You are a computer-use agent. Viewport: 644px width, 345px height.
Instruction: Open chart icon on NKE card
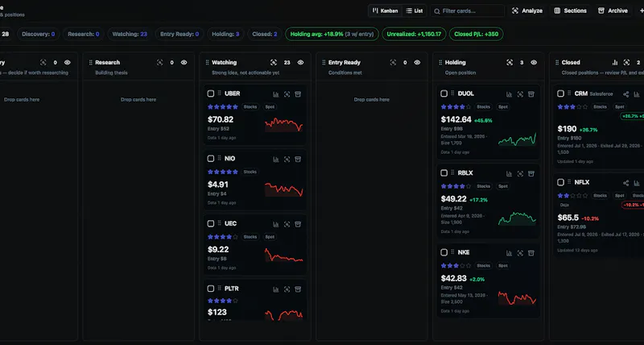(x=509, y=253)
